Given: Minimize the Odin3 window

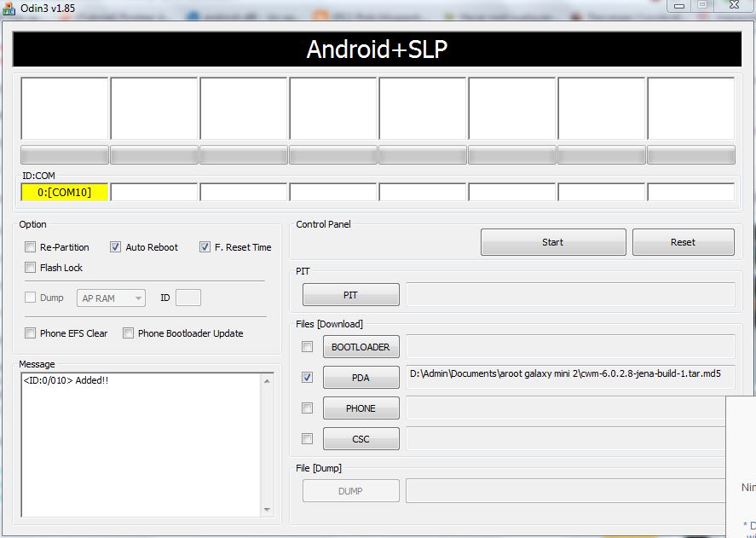Looking at the screenshot, I should (679, 5).
